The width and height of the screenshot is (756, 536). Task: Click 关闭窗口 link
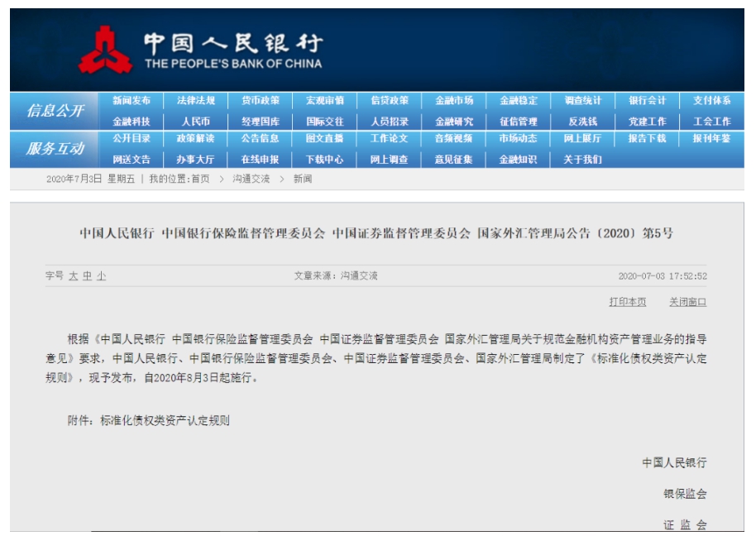coord(687,302)
